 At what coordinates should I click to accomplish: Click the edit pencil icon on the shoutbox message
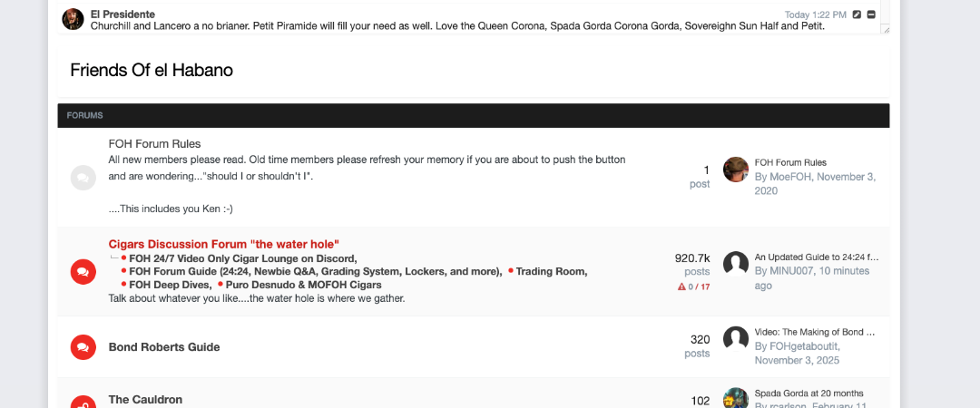857,15
